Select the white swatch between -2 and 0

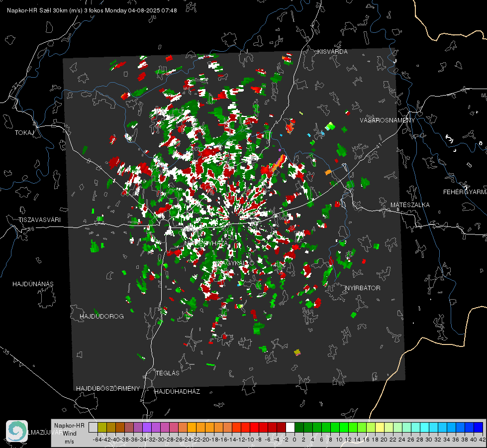[x=290, y=427]
